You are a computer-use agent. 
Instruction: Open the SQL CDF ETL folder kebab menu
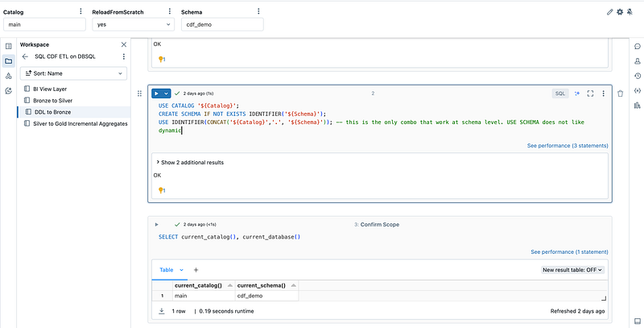pyautogui.click(x=124, y=56)
